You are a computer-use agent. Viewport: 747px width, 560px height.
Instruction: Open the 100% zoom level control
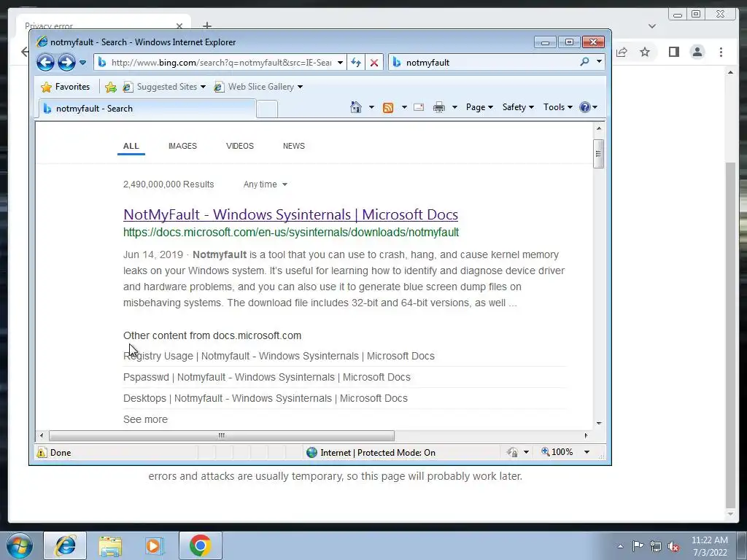[x=557, y=452]
